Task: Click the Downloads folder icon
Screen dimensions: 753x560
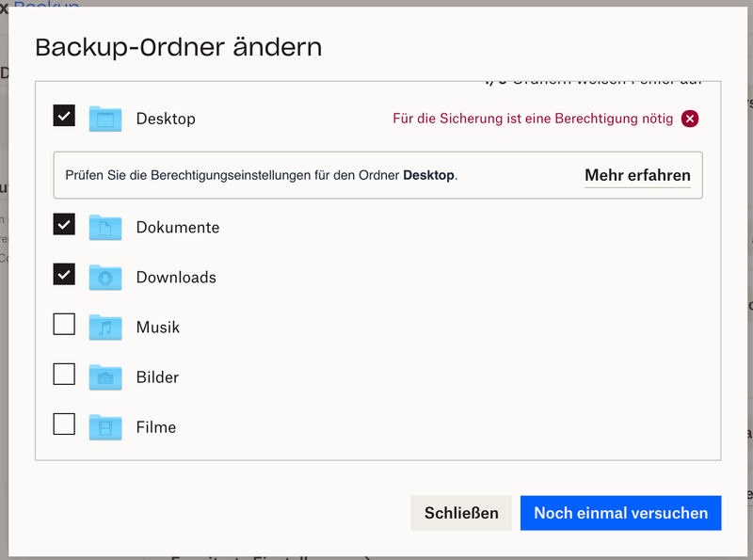Action: click(x=104, y=277)
